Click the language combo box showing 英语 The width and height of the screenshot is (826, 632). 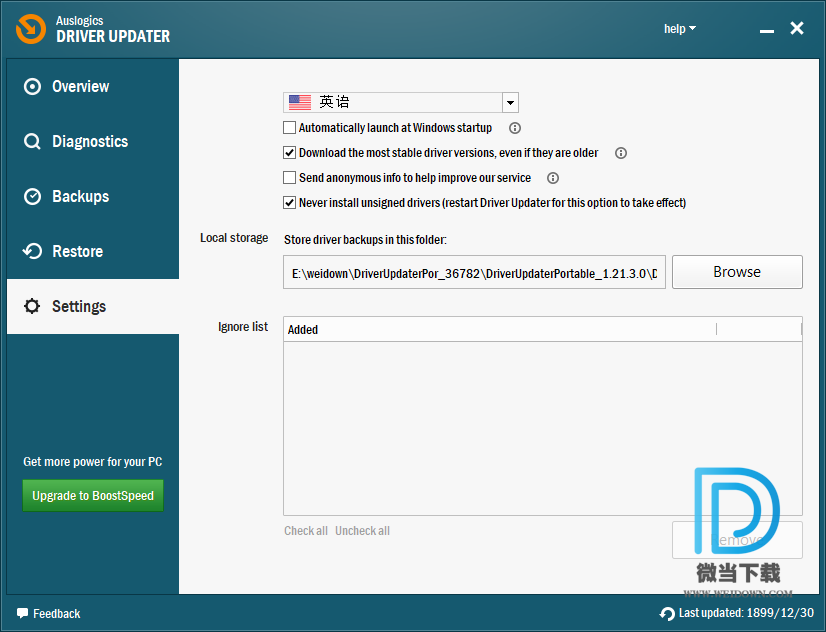[400, 103]
